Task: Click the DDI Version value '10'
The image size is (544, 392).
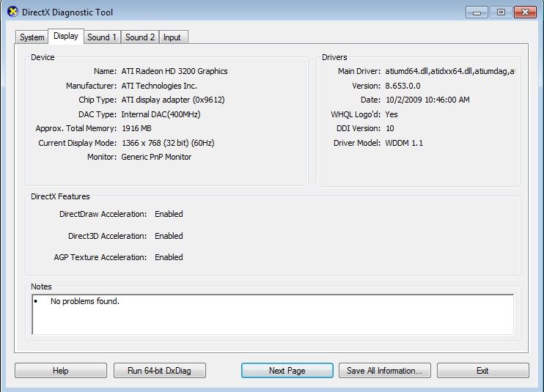Action: pos(389,128)
